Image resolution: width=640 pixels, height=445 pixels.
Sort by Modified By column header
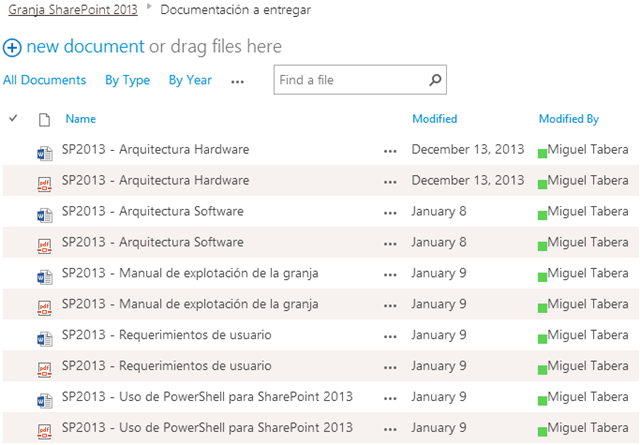tap(569, 119)
